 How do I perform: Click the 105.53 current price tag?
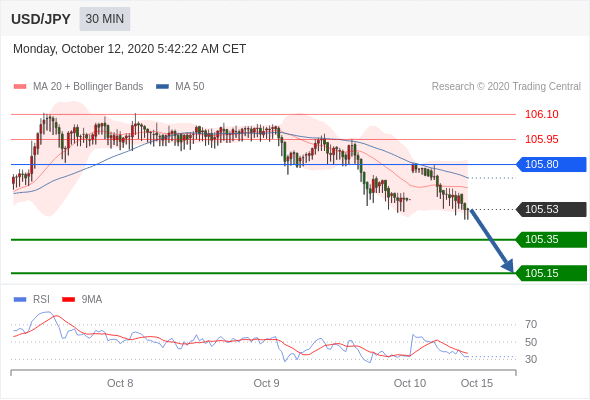[551, 209]
